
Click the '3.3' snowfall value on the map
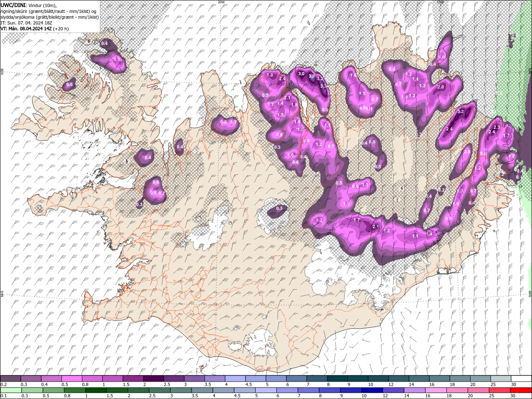click(x=324, y=86)
